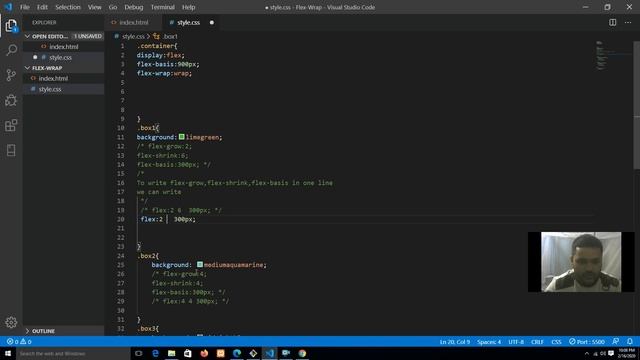Open the Explorer view in activity bar
The image size is (640, 360).
coord(11,26)
